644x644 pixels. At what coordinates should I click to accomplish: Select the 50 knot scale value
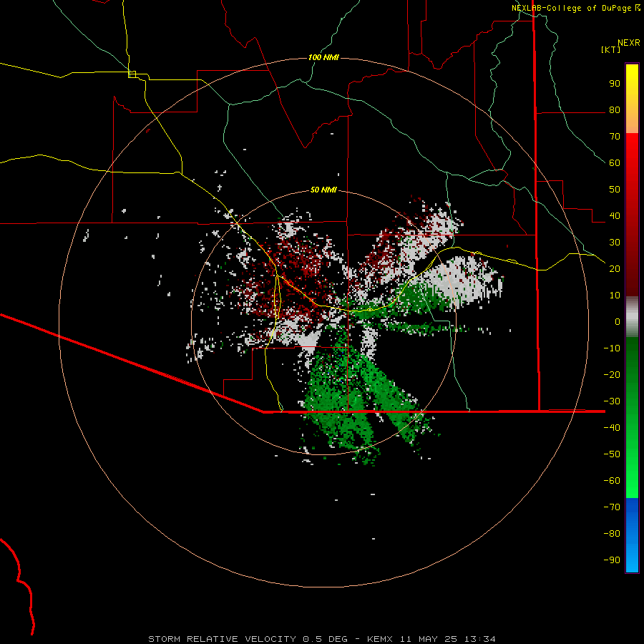point(615,190)
